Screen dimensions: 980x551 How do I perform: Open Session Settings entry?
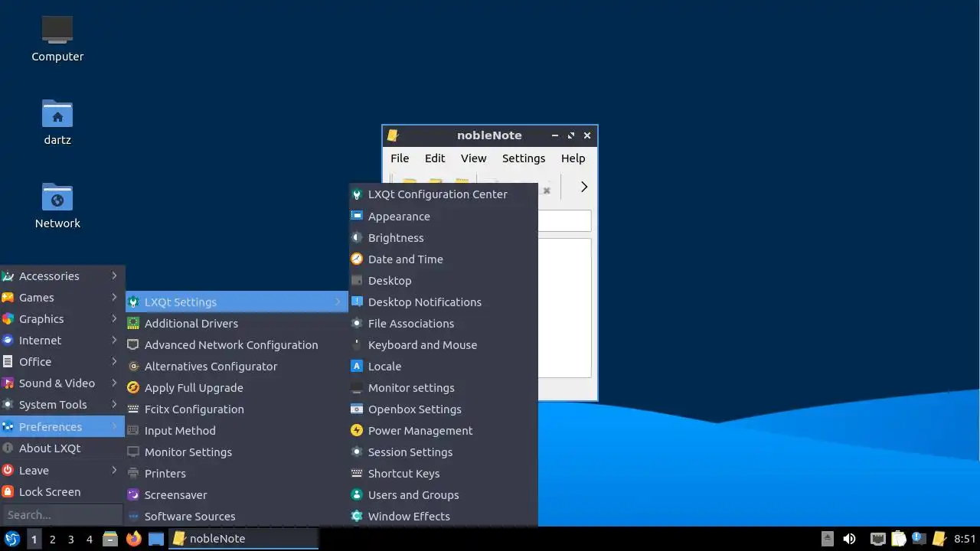click(x=443, y=452)
